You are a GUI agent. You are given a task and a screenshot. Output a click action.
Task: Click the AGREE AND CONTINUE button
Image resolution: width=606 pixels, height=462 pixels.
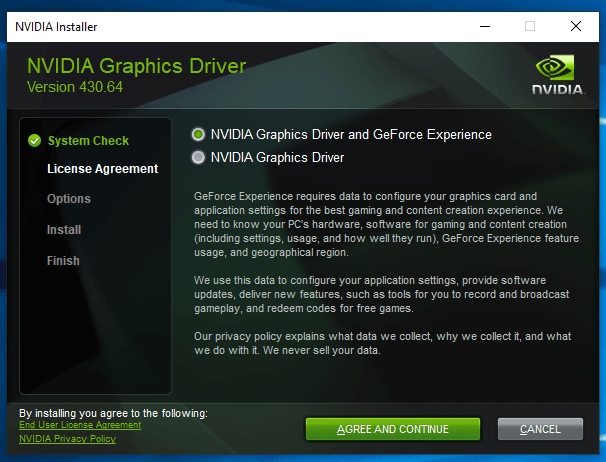[393, 429]
